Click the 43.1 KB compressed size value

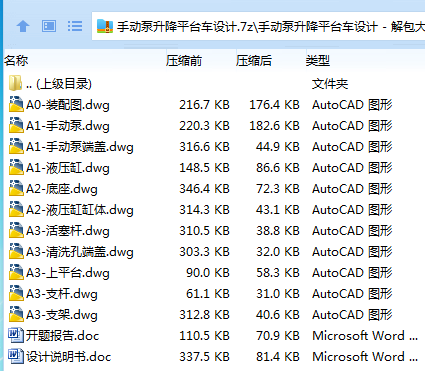pos(278,210)
